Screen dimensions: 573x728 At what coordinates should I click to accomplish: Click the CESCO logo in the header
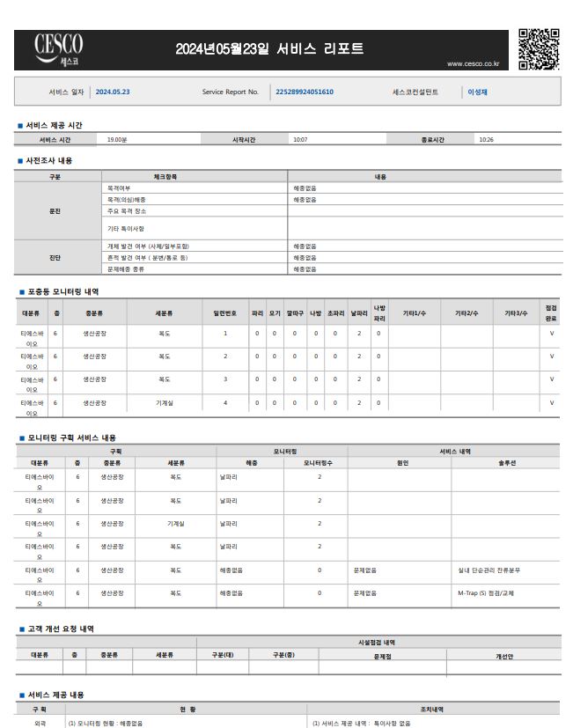[59, 49]
